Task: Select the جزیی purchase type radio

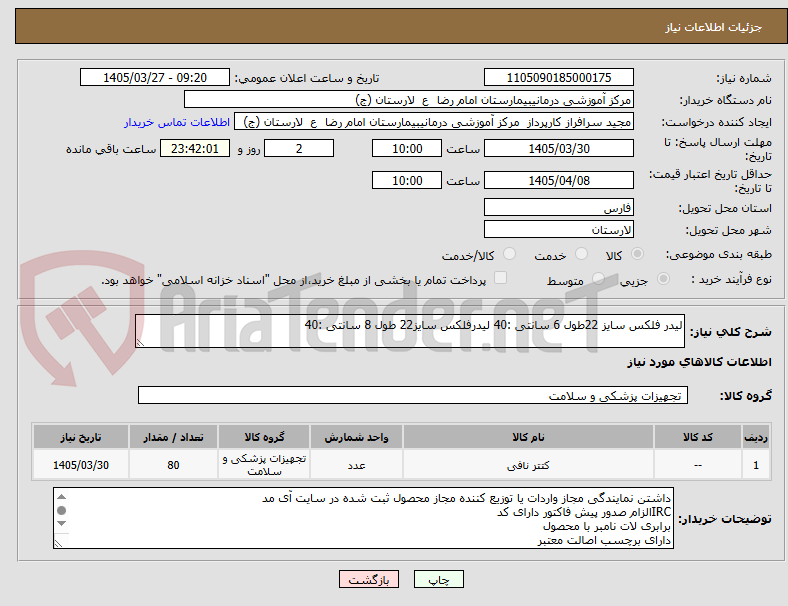Action: (663, 278)
